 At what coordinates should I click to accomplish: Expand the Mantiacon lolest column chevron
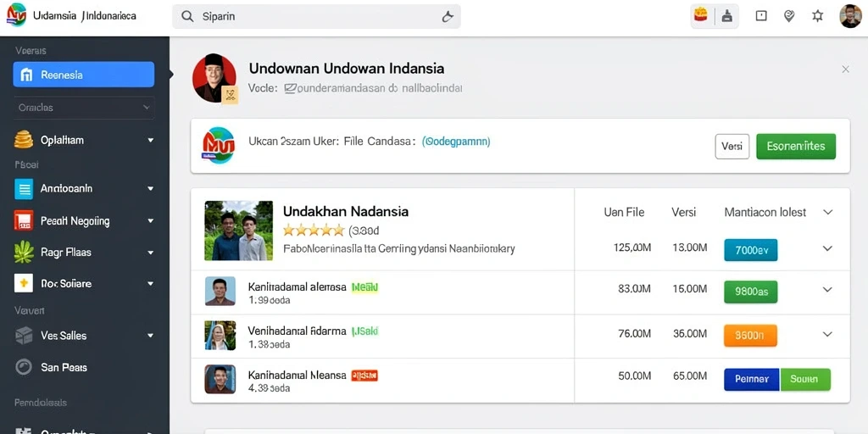point(828,212)
